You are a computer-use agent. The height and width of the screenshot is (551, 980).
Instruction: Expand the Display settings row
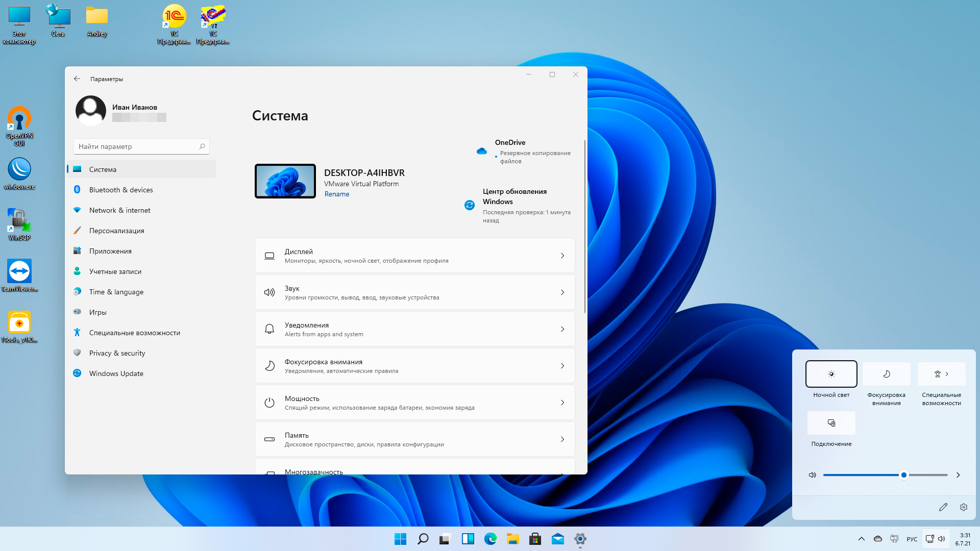click(x=414, y=256)
